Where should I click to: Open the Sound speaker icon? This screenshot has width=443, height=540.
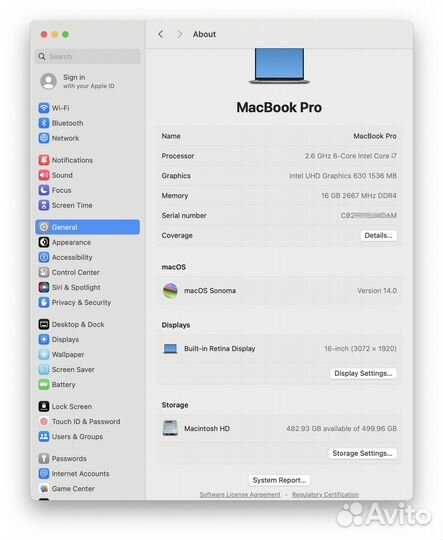click(44, 175)
